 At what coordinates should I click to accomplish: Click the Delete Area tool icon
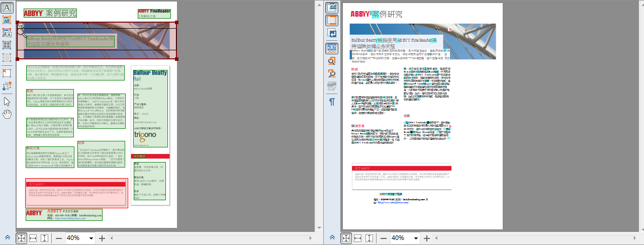pos(7,73)
